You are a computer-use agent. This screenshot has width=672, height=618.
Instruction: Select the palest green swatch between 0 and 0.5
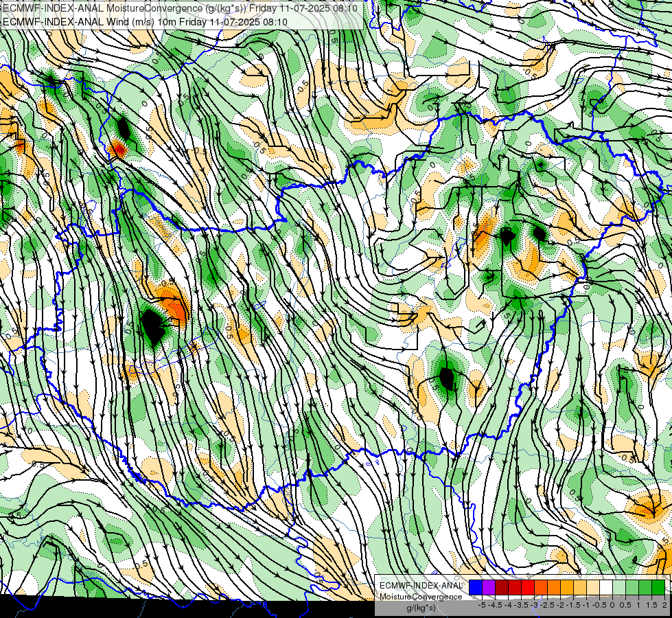[619, 588]
